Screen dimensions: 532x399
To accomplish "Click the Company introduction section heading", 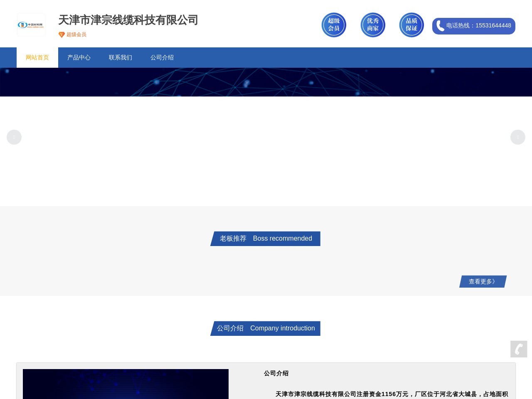I will [x=266, y=328].
